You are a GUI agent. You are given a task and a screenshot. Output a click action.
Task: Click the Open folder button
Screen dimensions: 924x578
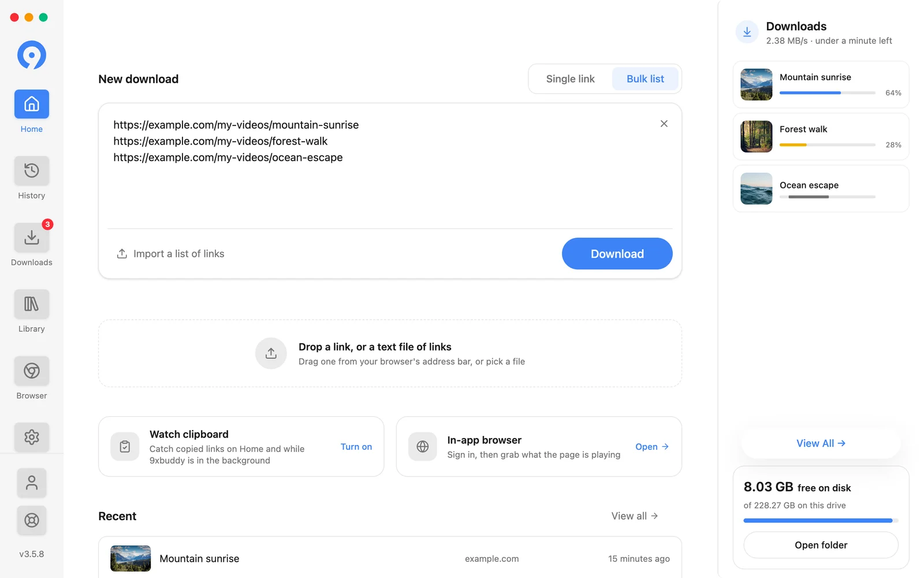click(x=821, y=545)
